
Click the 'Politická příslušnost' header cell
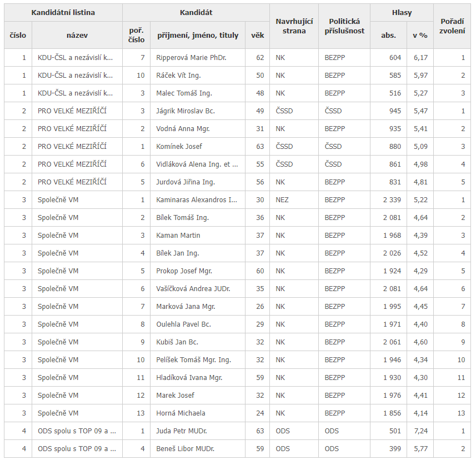pos(344,26)
